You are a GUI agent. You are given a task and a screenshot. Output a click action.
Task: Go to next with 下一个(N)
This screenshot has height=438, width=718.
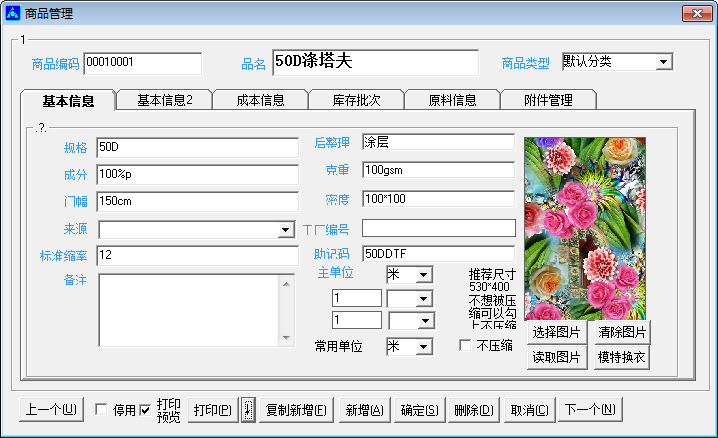[590, 409]
